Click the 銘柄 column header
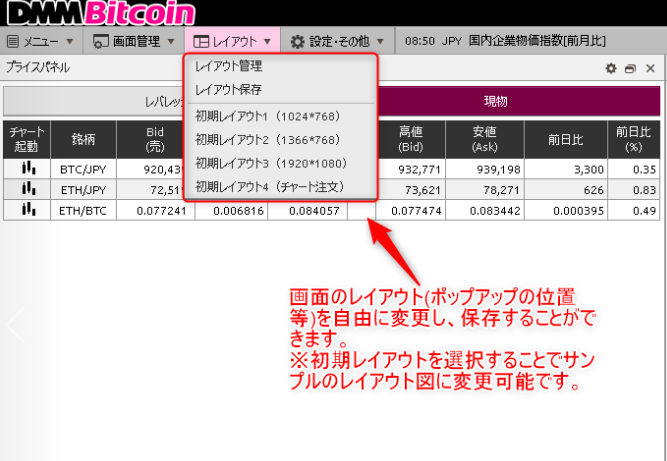This screenshot has width=667, height=461. (83, 139)
